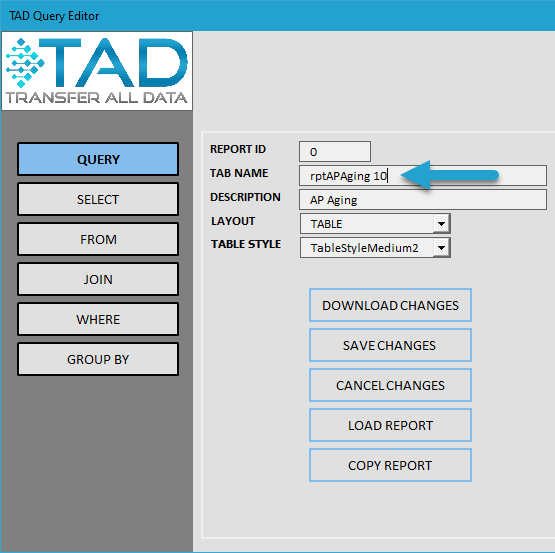Screen dimensions: 555x553
Task: Click the TAB NAME label
Action: click(x=239, y=173)
